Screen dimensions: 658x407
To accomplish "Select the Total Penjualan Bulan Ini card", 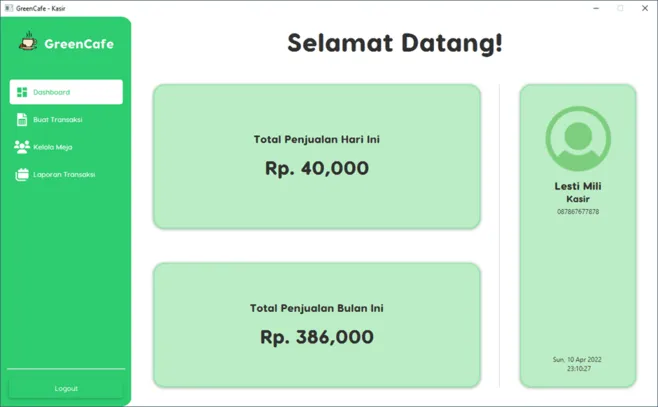I will [x=317, y=325].
